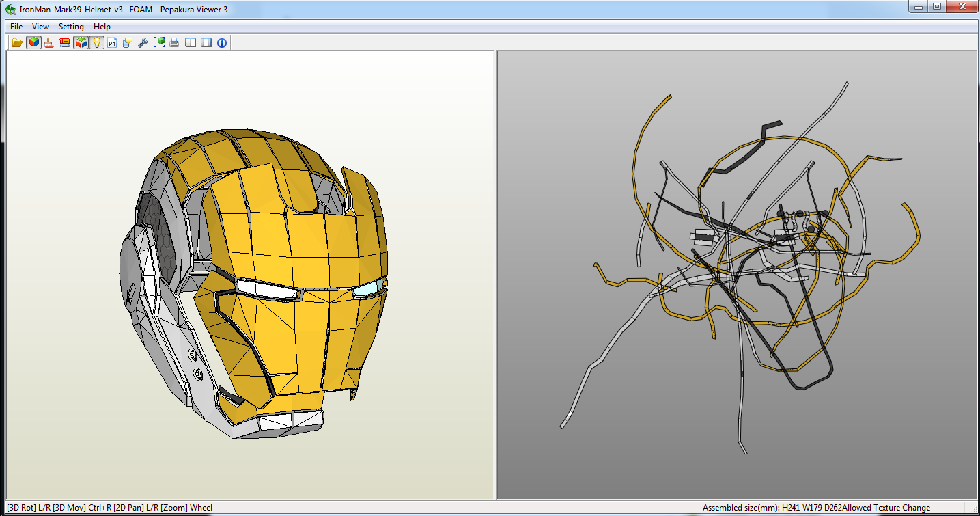
Task: Toggle the light bulb lighting icon
Action: pyautogui.click(x=96, y=42)
